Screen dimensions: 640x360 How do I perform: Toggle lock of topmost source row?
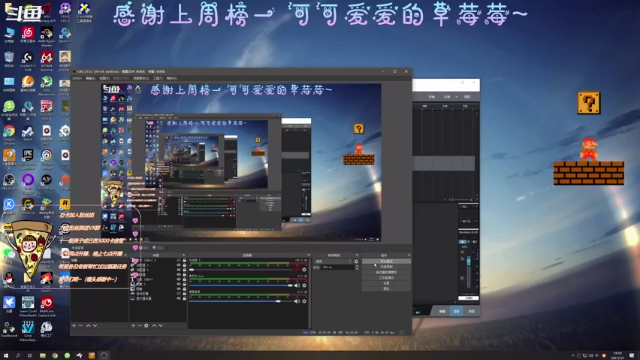point(184,260)
